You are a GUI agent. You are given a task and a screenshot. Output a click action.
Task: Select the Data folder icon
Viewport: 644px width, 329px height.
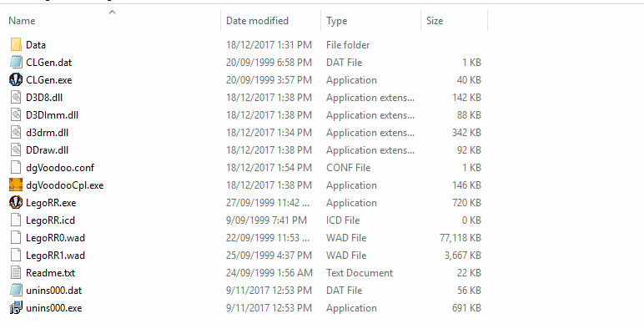click(16, 44)
